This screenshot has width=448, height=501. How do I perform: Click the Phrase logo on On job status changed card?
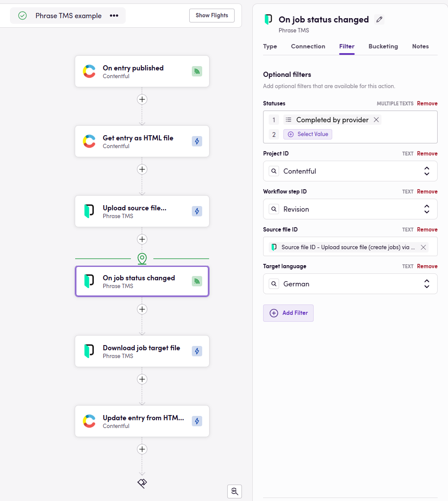point(89,281)
